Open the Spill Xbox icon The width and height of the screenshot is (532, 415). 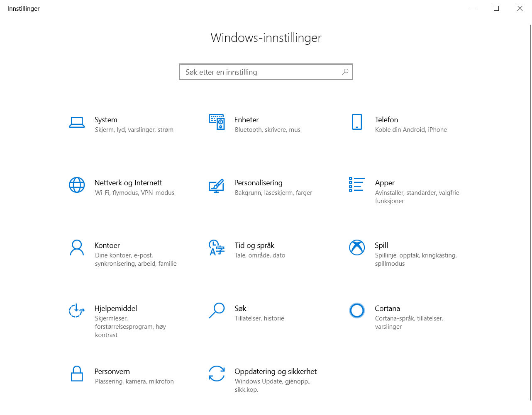point(357,248)
